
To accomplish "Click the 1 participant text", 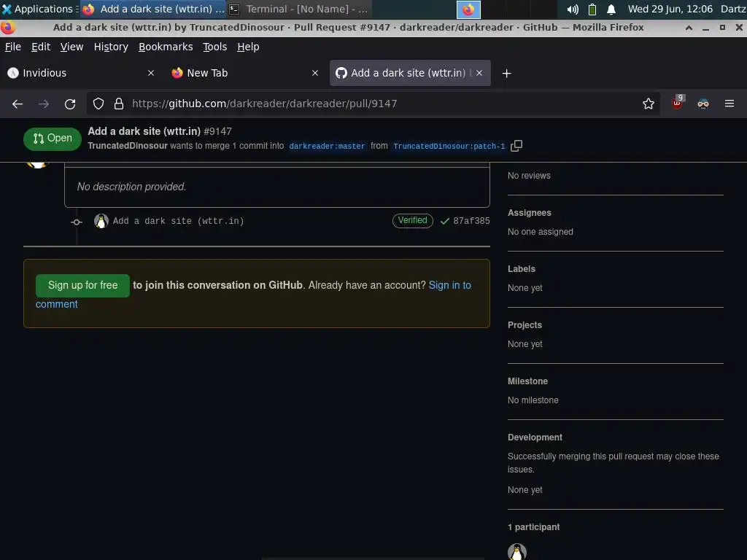I will tap(533, 527).
